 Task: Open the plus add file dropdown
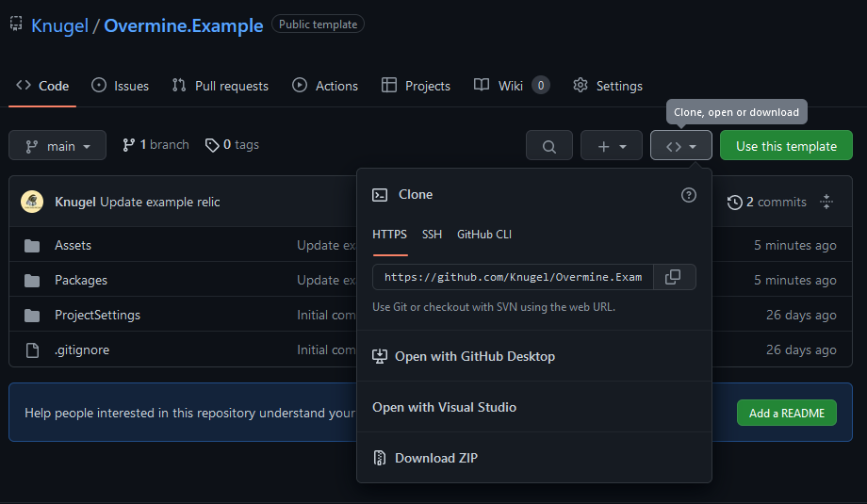(x=612, y=146)
